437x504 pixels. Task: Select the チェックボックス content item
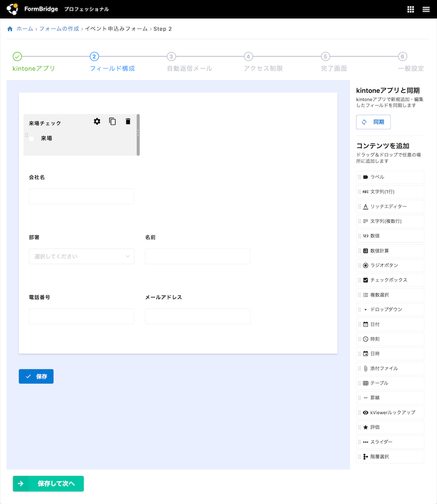tap(390, 280)
